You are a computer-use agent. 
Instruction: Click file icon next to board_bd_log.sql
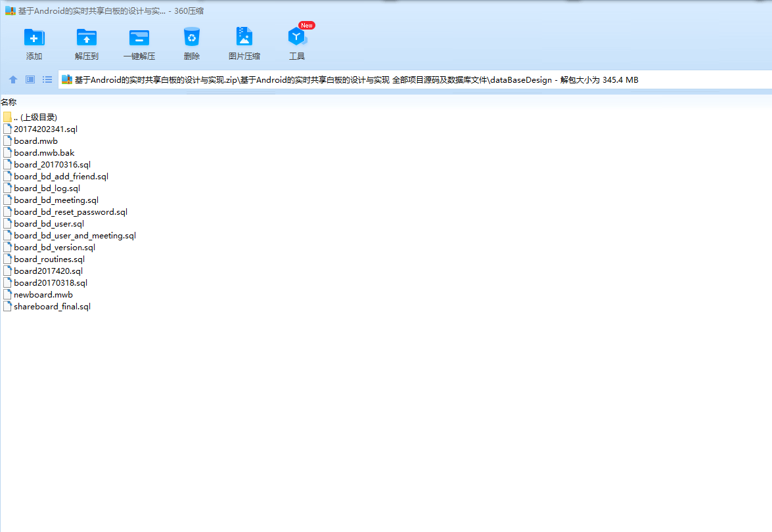pos(7,188)
